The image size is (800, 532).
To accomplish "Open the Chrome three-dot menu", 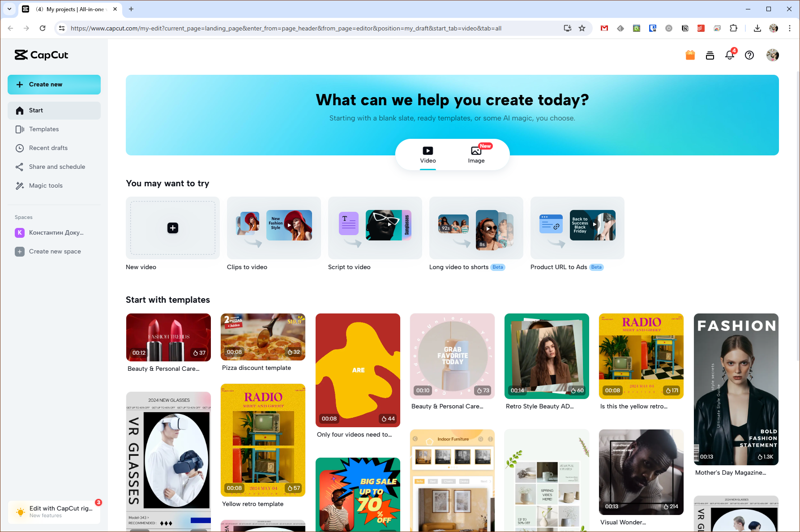I will (x=790, y=28).
